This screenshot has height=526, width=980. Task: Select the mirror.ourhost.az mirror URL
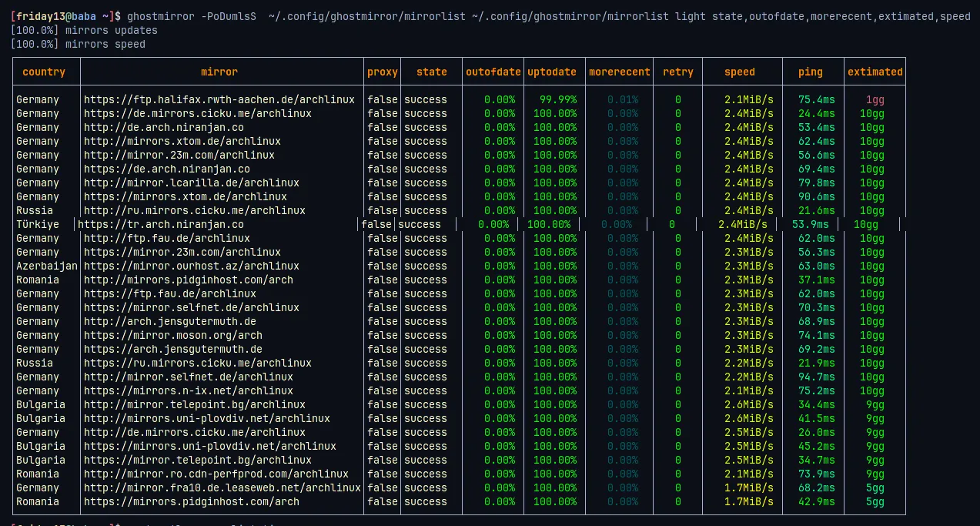[x=192, y=266]
